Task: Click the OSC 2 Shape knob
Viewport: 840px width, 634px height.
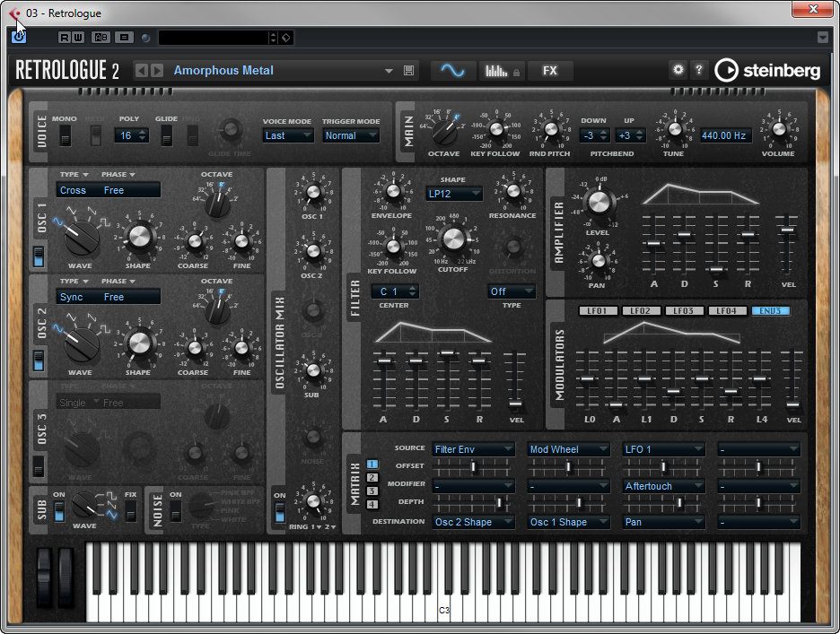Action: click(139, 343)
